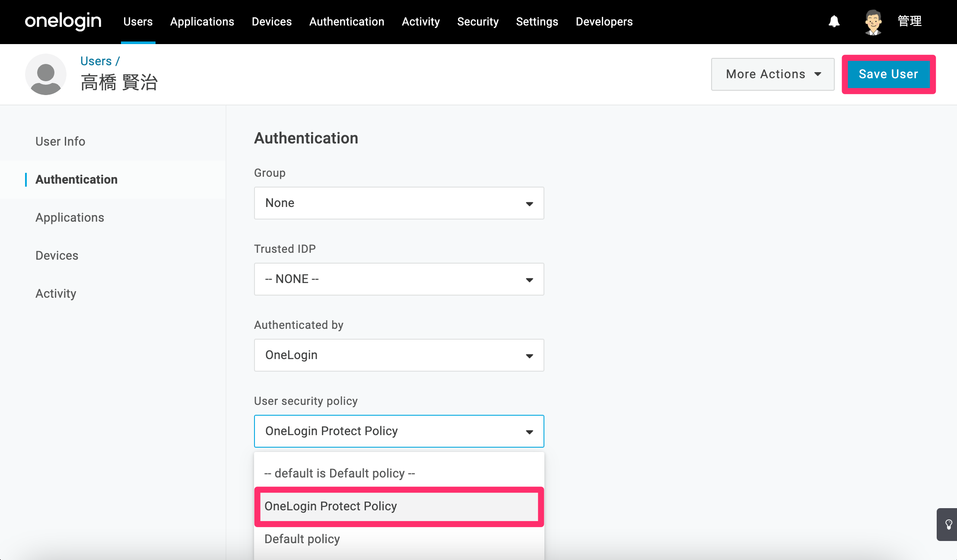This screenshot has height=560, width=957.
Task: Switch to the Devices sidebar tab
Action: tap(57, 255)
